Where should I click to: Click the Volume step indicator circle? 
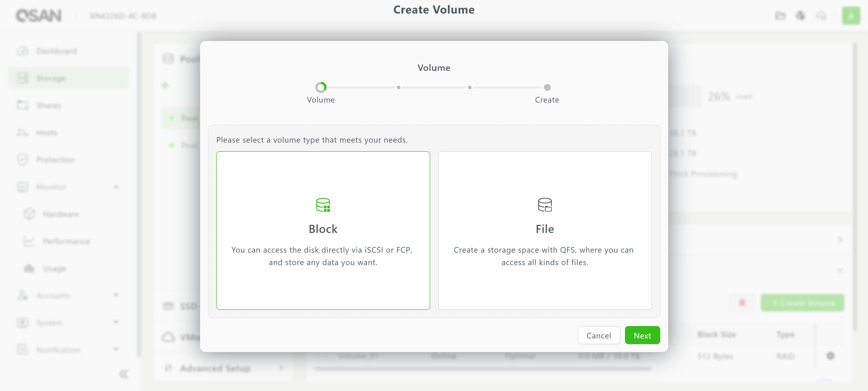[x=321, y=87]
